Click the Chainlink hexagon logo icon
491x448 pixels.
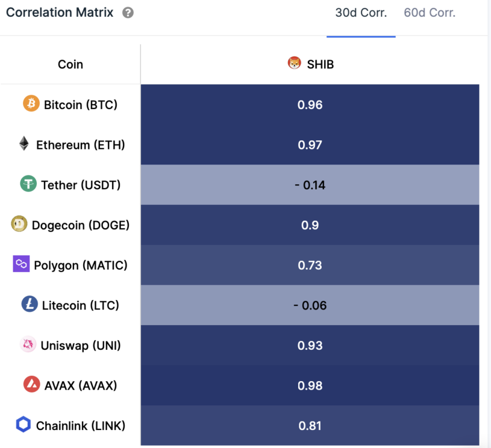click(x=24, y=424)
